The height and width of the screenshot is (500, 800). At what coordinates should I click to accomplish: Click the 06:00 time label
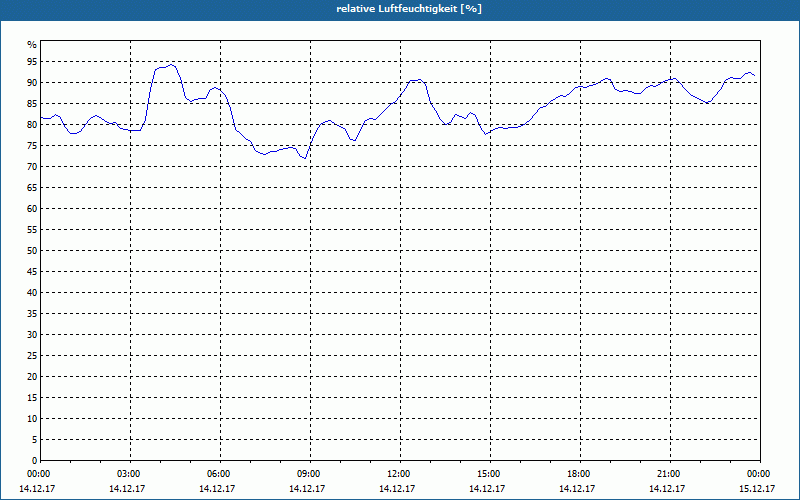pyautogui.click(x=218, y=474)
